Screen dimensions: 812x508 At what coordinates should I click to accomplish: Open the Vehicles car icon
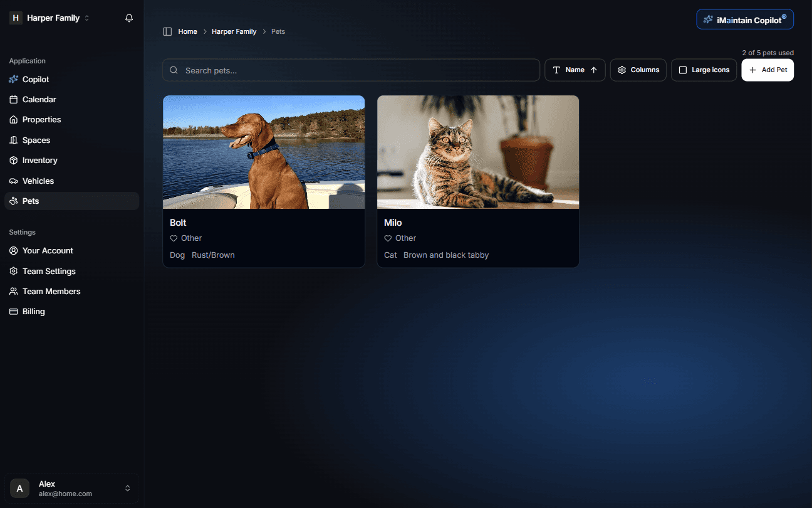[x=14, y=181]
